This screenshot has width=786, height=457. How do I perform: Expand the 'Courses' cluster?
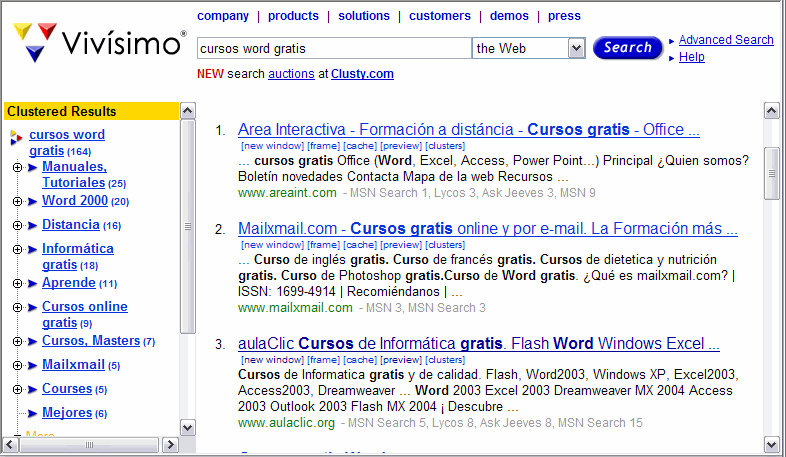tap(18, 390)
